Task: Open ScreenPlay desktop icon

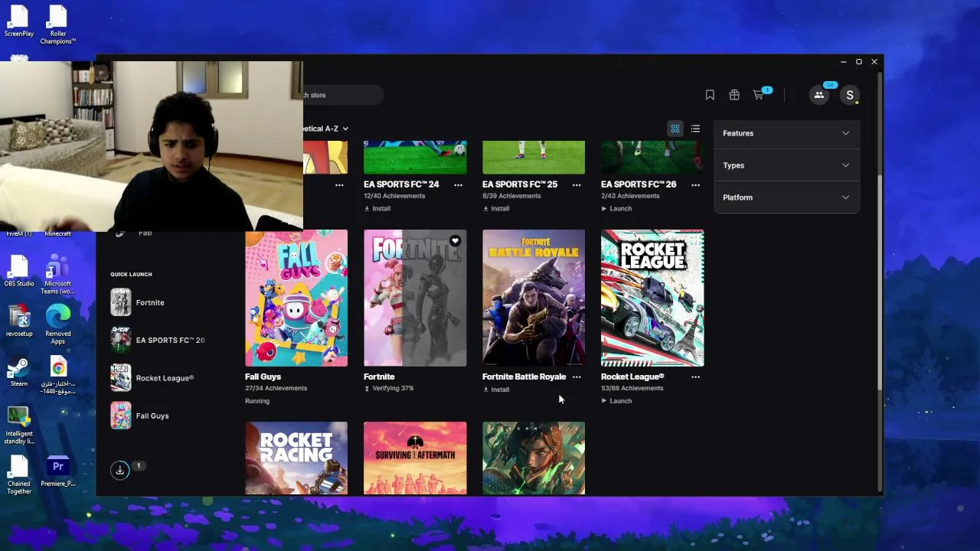Action: (x=19, y=21)
